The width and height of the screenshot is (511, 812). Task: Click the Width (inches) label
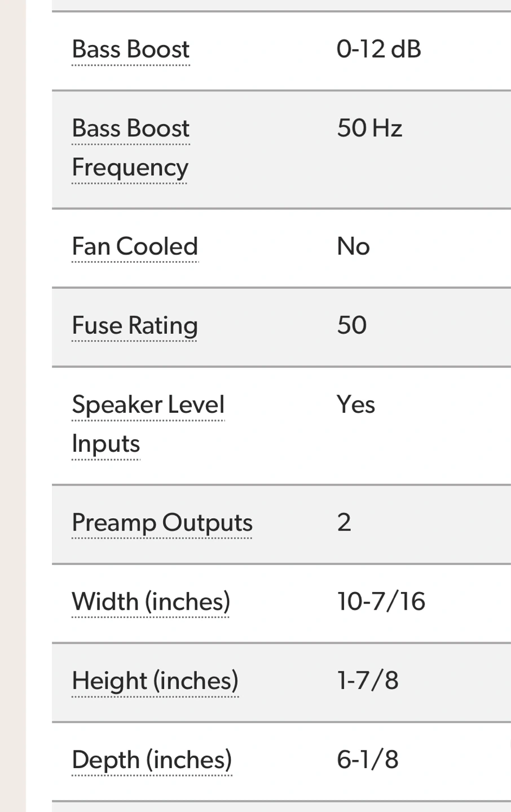[151, 602]
